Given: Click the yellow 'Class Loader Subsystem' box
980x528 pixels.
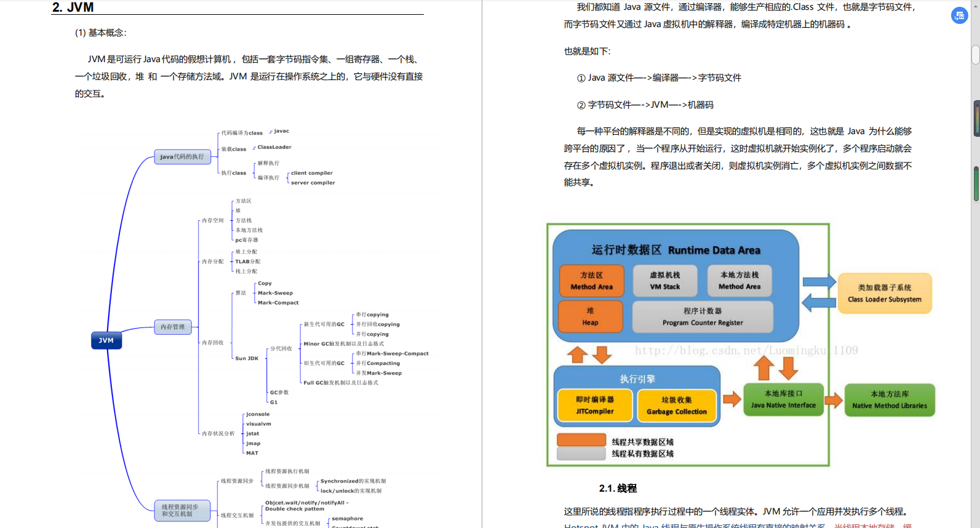Looking at the screenshot, I should tap(885, 294).
